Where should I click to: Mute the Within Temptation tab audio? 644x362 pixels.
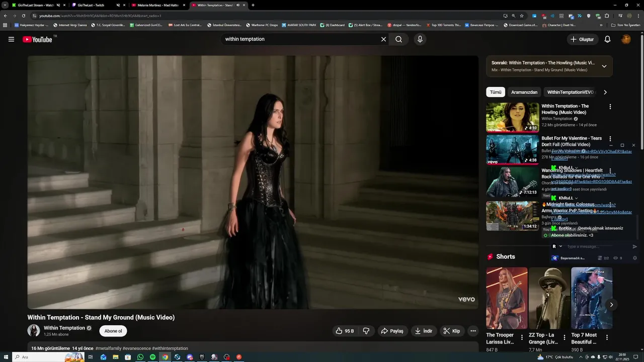(x=237, y=5)
